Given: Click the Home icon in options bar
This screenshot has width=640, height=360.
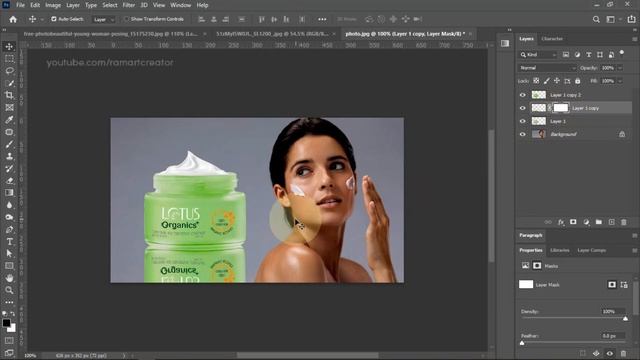Looking at the screenshot, I should click(13, 19).
